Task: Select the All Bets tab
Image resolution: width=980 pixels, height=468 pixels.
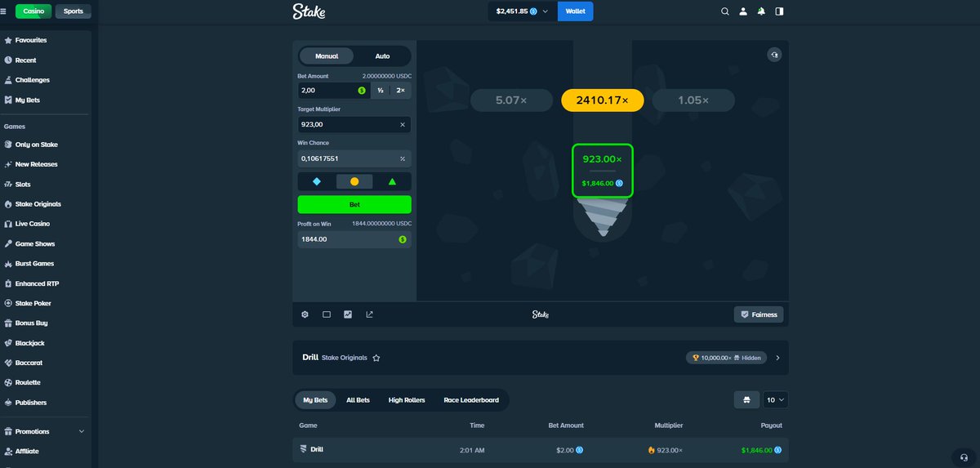Action: 358,400
